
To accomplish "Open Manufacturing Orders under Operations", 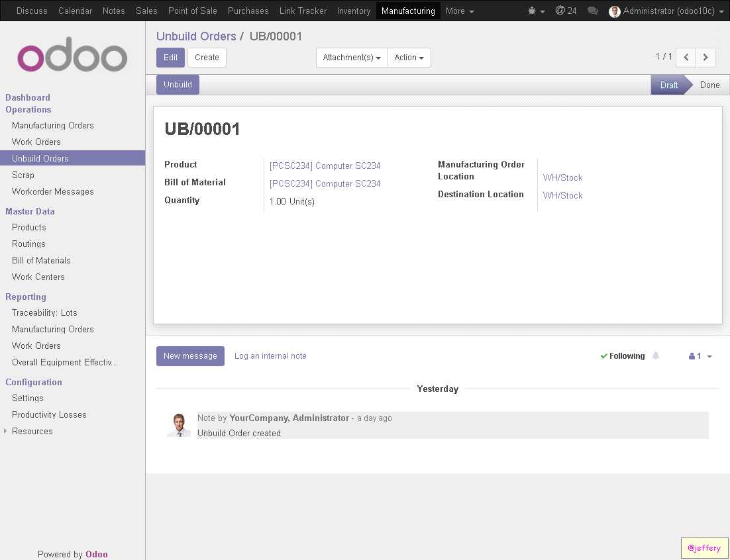I will click(x=53, y=126).
